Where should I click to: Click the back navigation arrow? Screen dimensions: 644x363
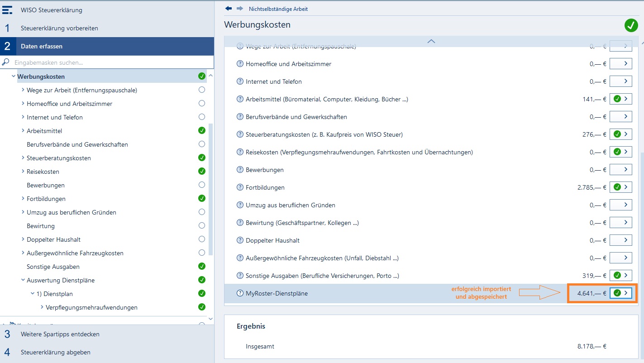coord(229,9)
